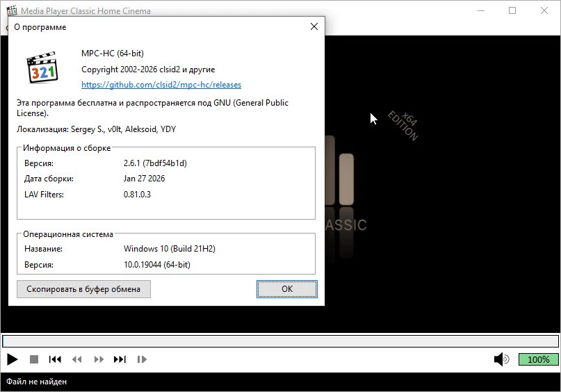Open the github.com/clsid2/mpc-hc/releases link

point(161,85)
